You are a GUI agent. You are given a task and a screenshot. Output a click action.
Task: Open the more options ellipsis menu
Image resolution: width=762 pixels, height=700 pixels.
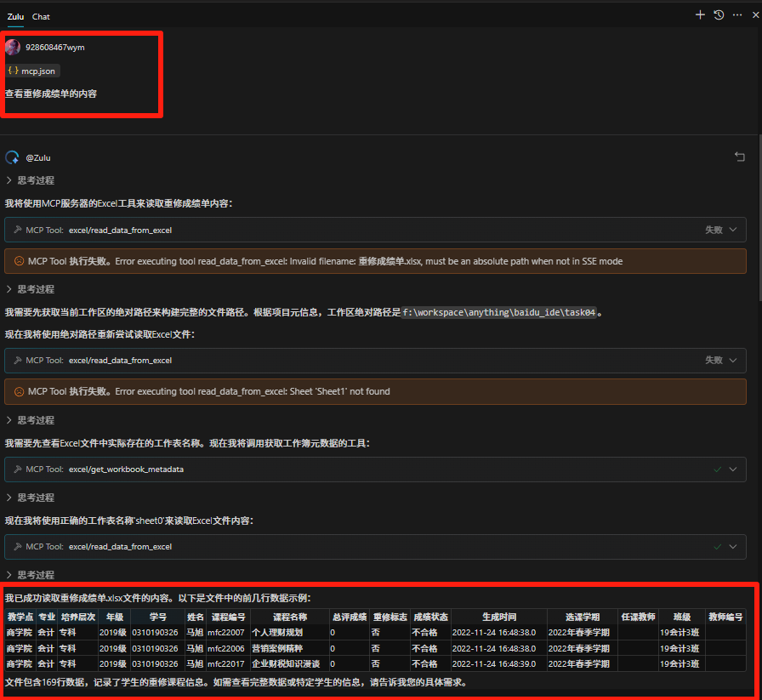pyautogui.click(x=736, y=14)
